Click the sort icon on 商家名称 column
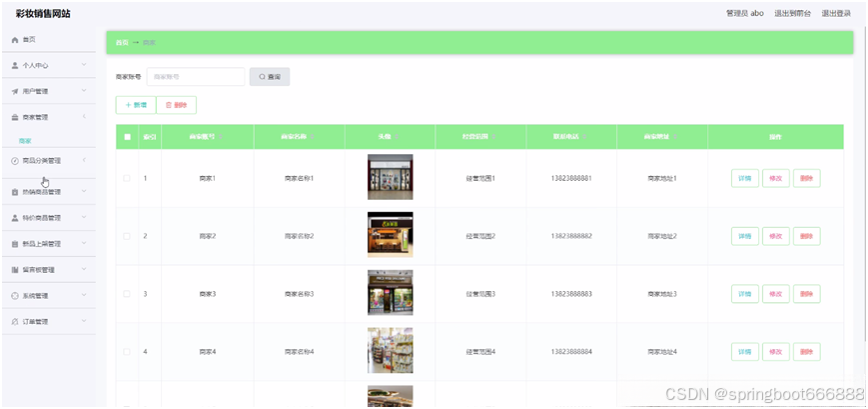The width and height of the screenshot is (868, 409). tap(313, 137)
